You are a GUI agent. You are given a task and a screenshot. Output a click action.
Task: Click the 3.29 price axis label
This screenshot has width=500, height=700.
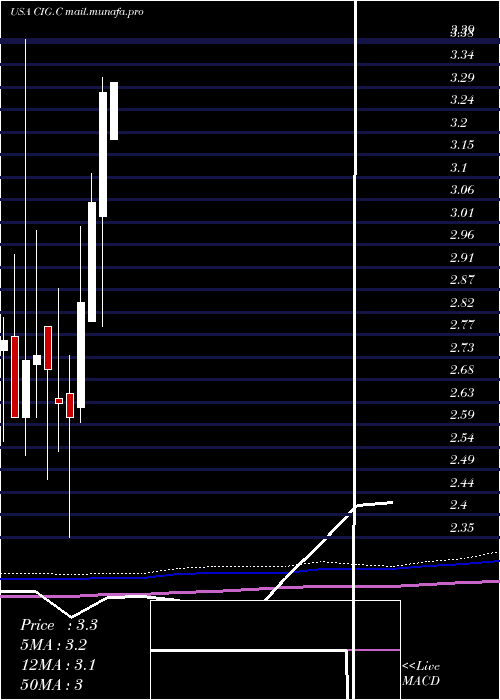pos(462,78)
